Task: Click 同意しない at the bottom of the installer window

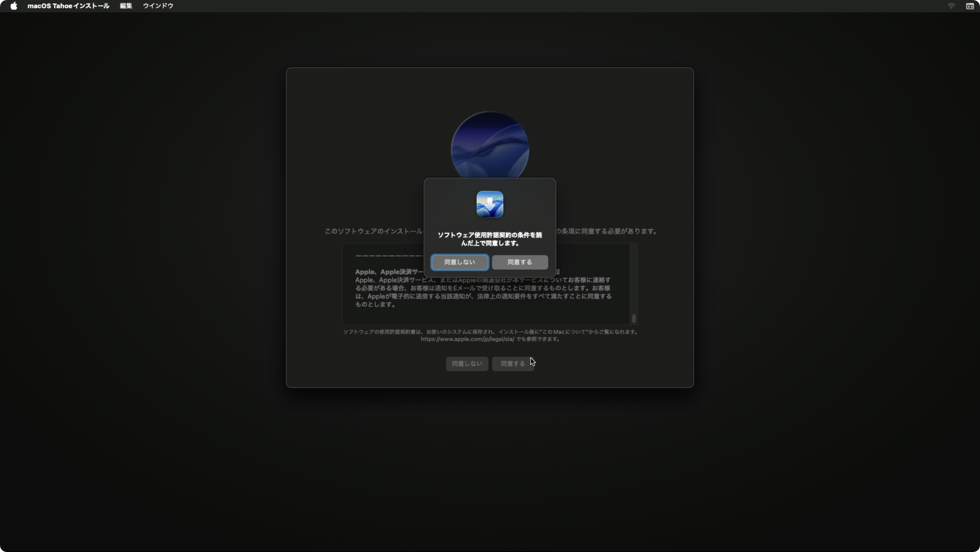Action: click(467, 364)
